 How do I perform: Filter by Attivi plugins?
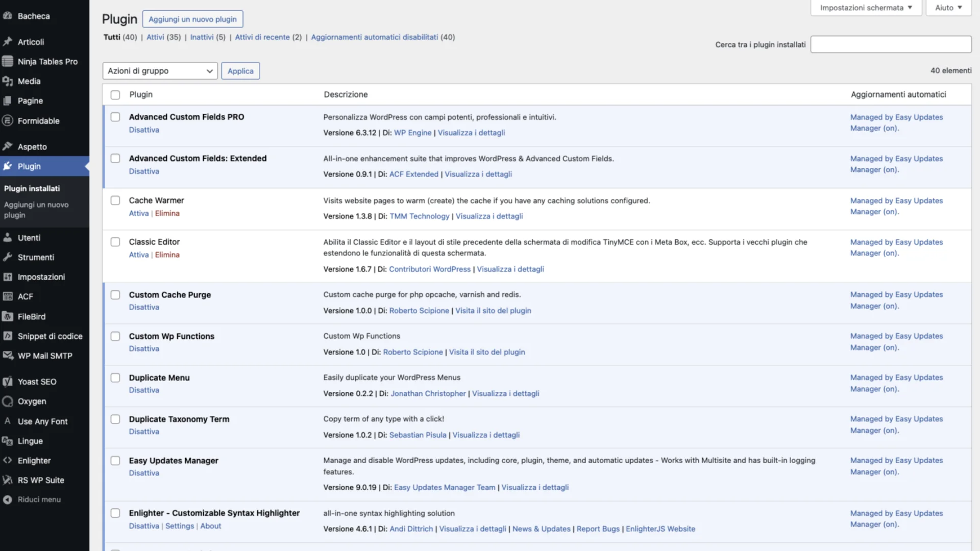(x=155, y=37)
